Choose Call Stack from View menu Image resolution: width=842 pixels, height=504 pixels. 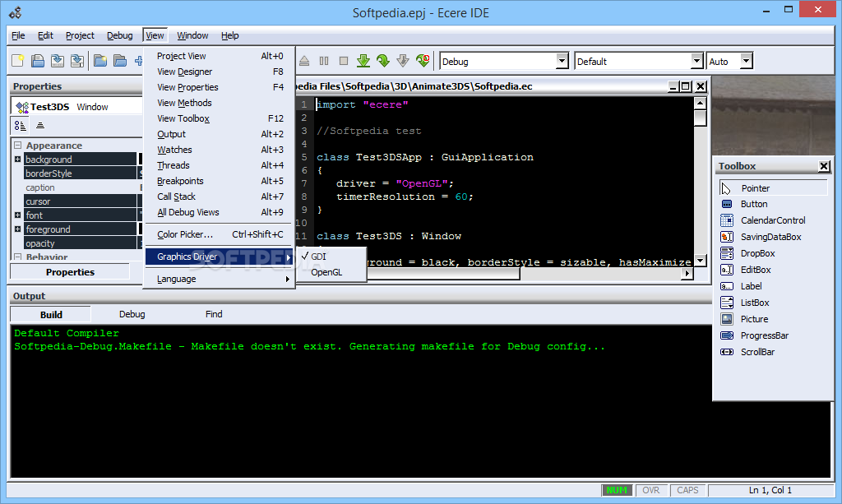click(x=220, y=197)
